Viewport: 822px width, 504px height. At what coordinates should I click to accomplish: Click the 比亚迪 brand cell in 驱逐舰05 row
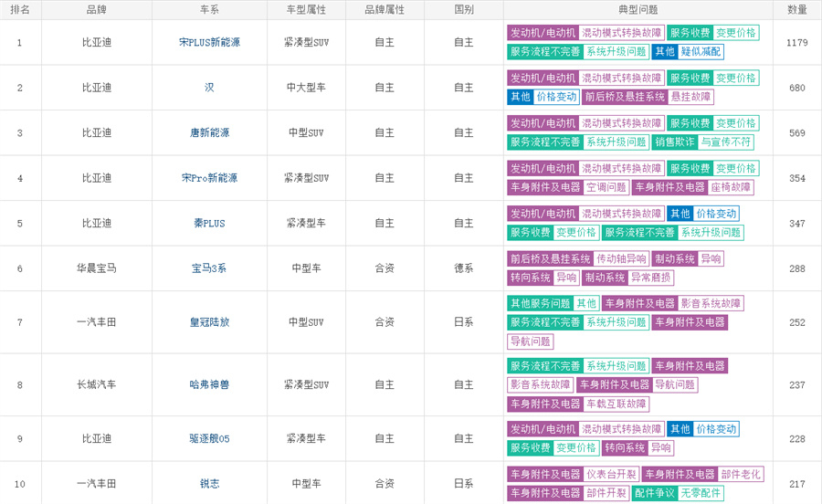(x=97, y=438)
